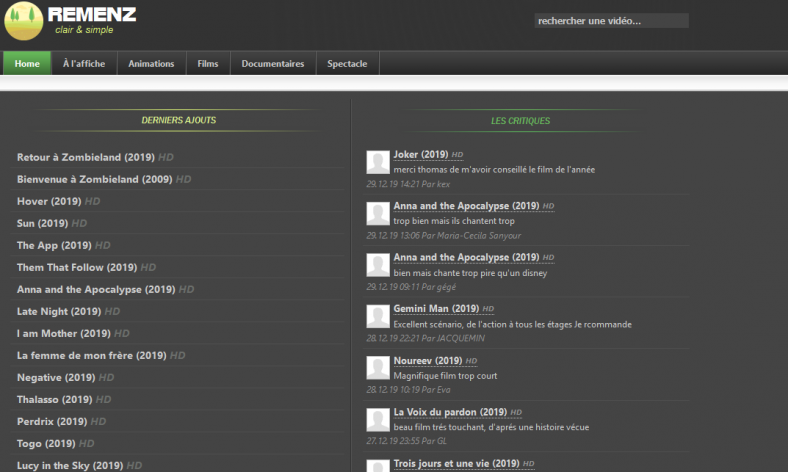The width and height of the screenshot is (788, 472).
Task: Click the avatar beside the Noureev review
Action: tap(378, 368)
